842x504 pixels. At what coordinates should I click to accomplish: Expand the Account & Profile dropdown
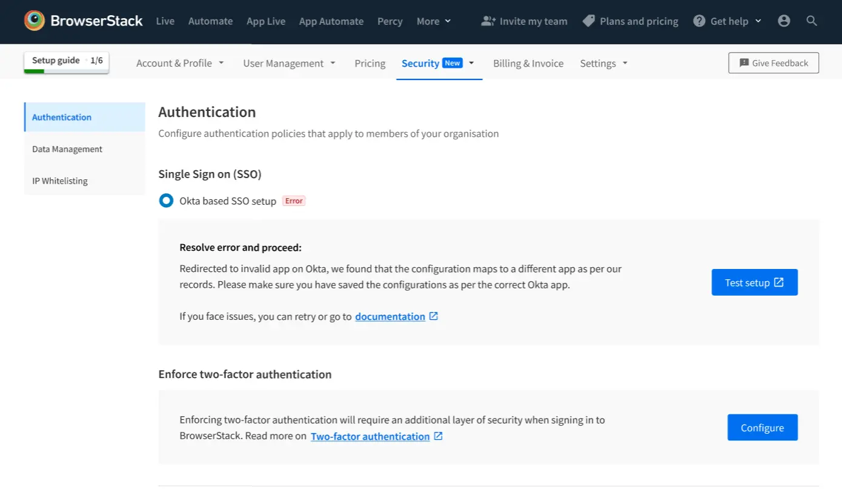(x=180, y=63)
